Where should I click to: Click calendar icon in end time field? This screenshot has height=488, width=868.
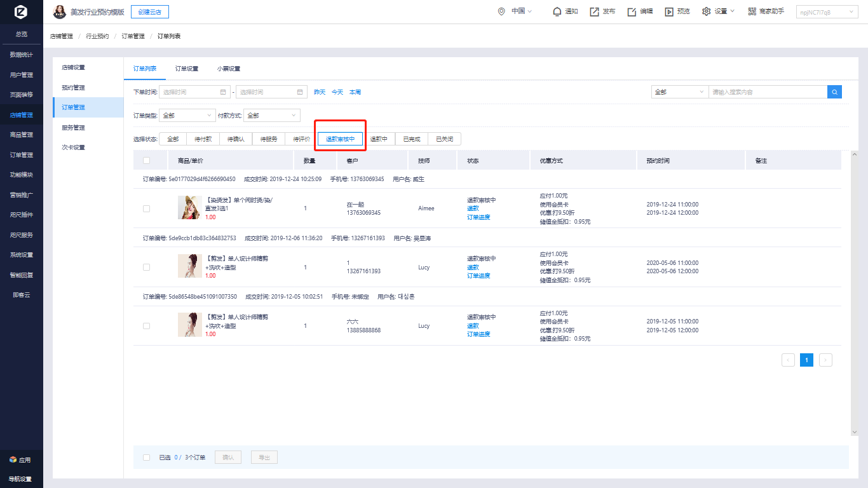point(300,92)
